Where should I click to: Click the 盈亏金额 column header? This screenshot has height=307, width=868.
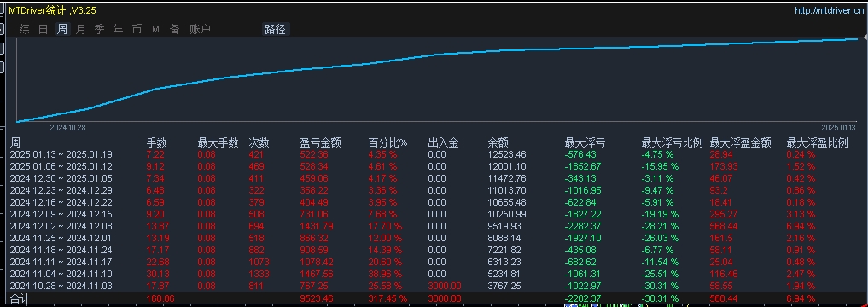point(321,142)
